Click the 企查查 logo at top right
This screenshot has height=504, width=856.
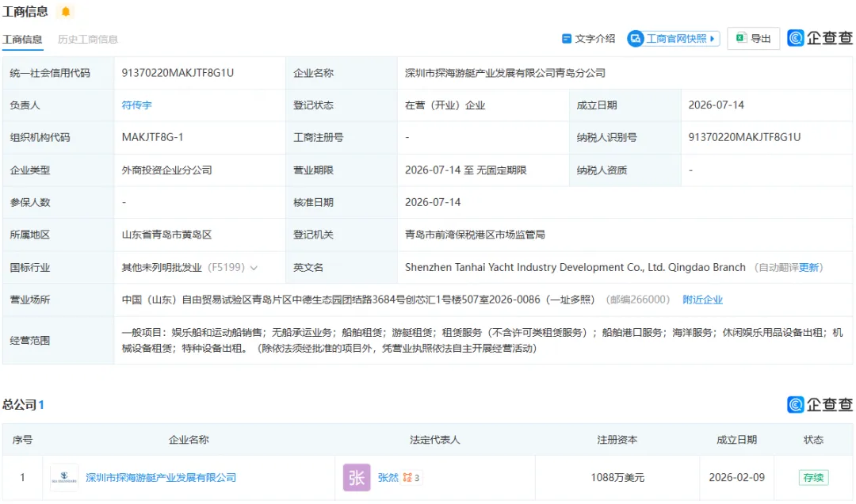[x=820, y=38]
